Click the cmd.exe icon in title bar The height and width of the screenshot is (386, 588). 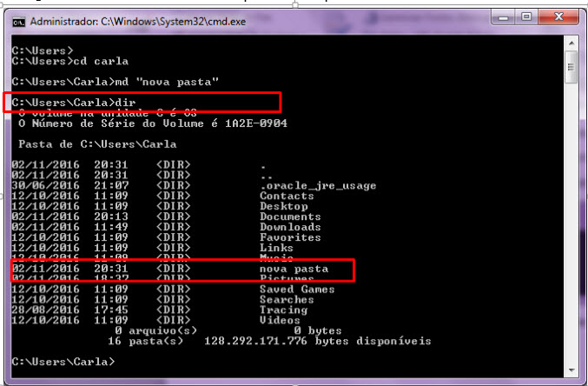point(19,22)
